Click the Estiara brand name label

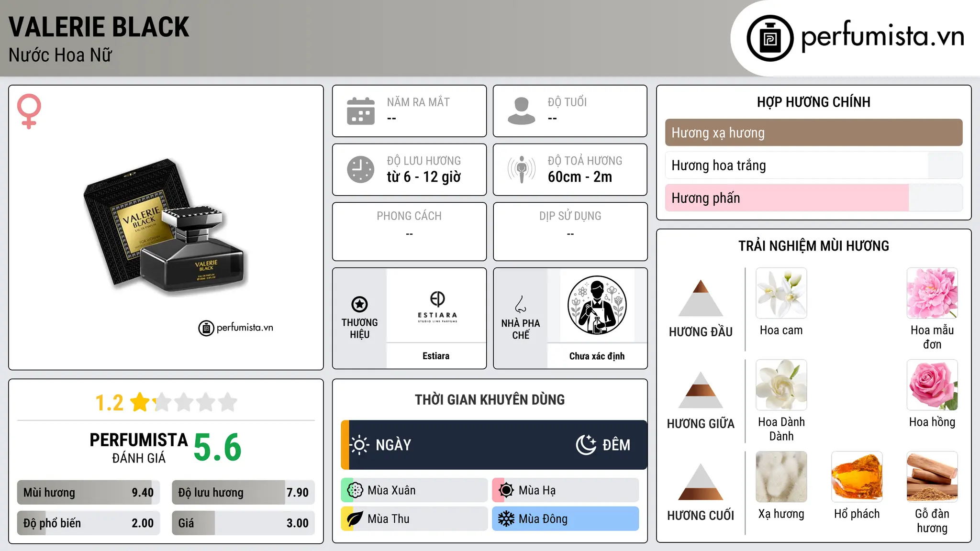(436, 356)
